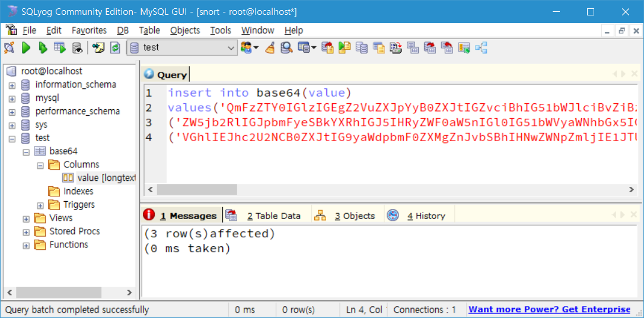Open the Help menu

pos(294,30)
